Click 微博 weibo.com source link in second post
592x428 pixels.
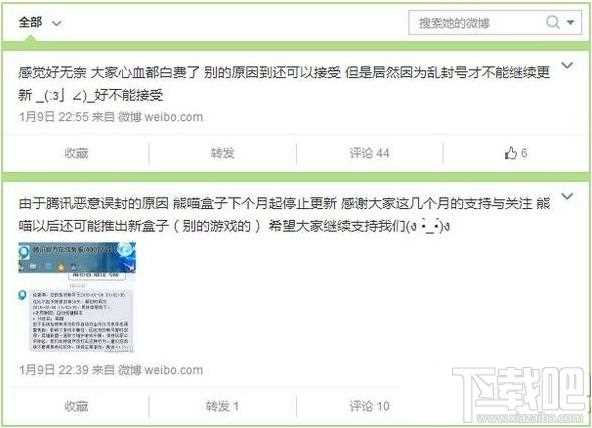160,370
